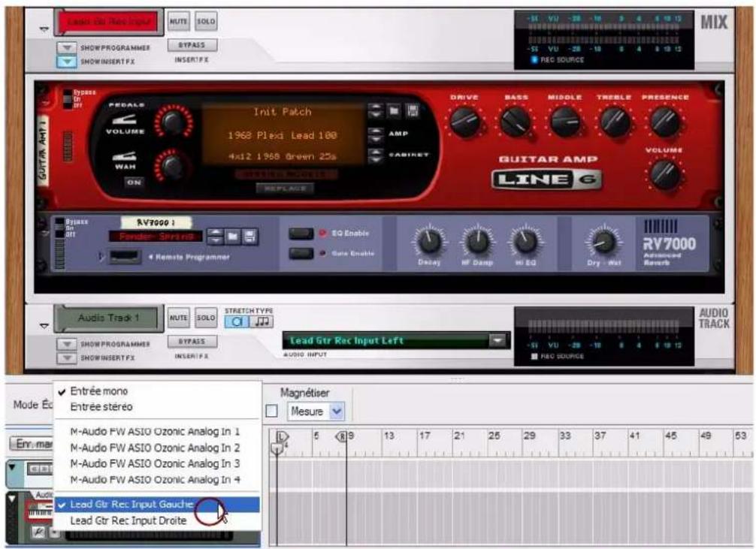
Task: Tick the Magnétiser snap checkbox
Action: tap(271, 411)
